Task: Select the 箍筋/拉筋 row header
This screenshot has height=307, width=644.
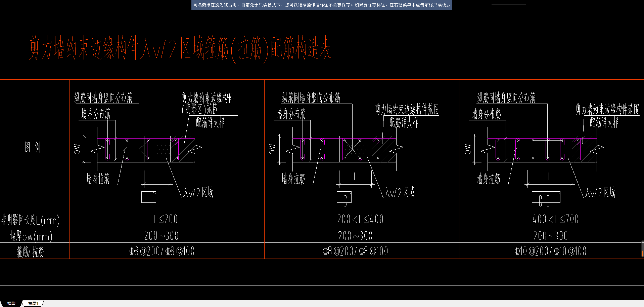Action: click(31, 252)
